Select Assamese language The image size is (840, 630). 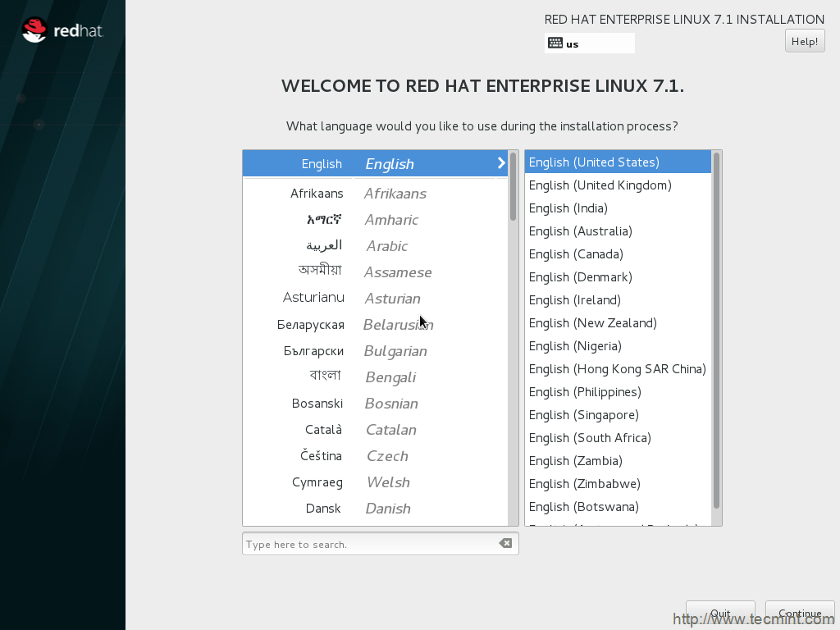point(375,272)
